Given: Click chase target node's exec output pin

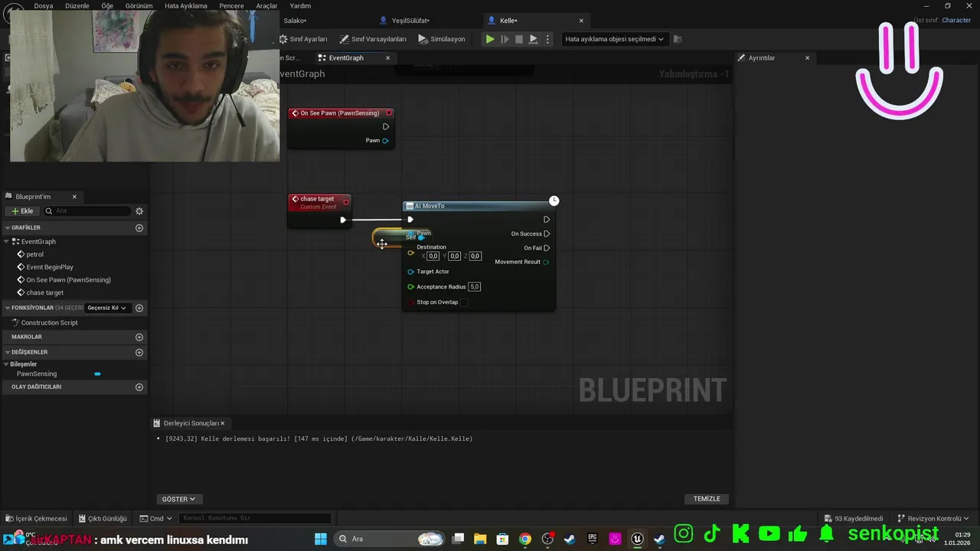Looking at the screenshot, I should 343,220.
